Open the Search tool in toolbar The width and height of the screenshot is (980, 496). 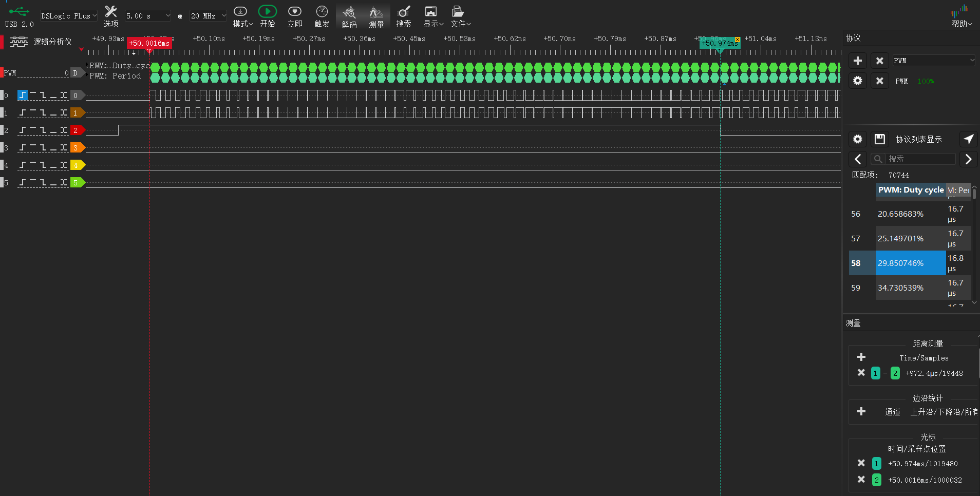click(x=404, y=16)
